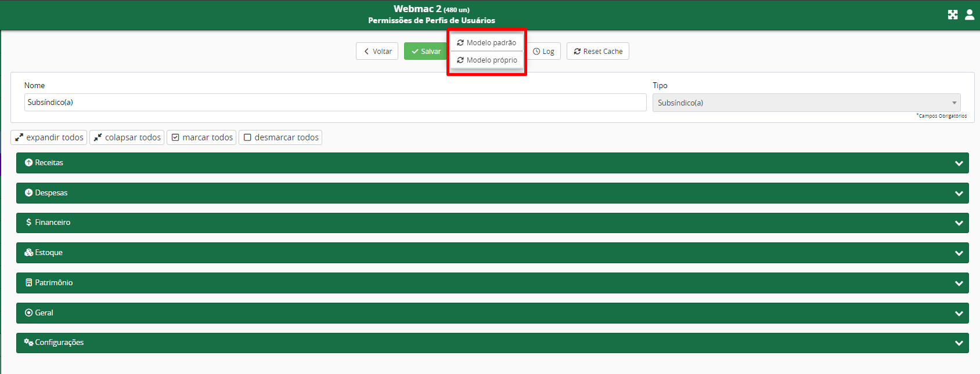
Task: Expand the Financeiro section chevron
Action: pyautogui.click(x=959, y=223)
